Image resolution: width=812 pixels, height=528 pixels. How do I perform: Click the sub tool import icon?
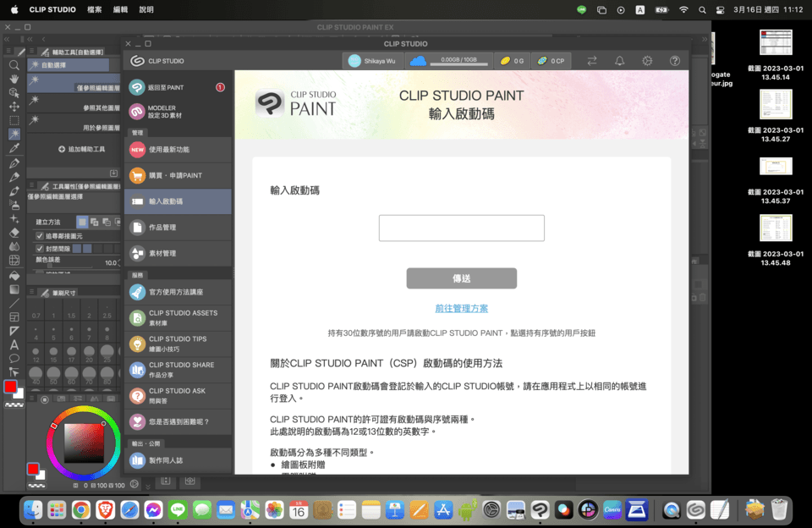pyautogui.click(x=113, y=173)
